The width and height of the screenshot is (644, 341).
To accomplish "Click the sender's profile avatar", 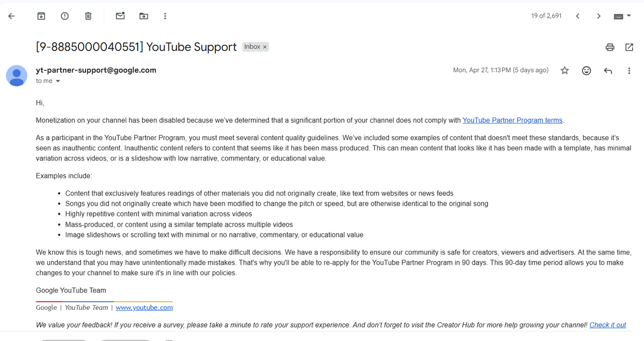I will click(x=17, y=76).
